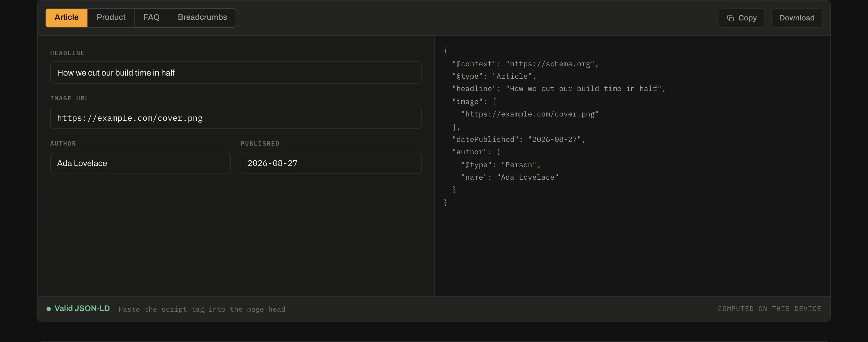Viewport: 868px width, 342px height.
Task: Click the Download button
Action: (797, 18)
